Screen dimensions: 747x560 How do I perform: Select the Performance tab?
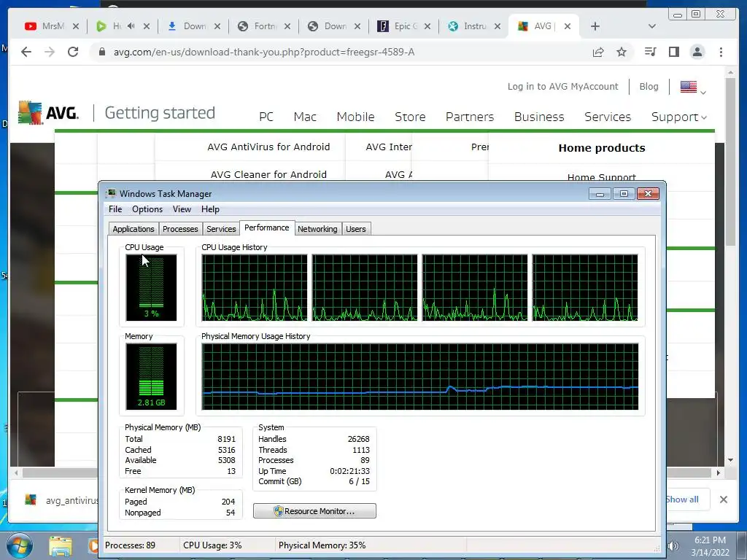tap(267, 227)
